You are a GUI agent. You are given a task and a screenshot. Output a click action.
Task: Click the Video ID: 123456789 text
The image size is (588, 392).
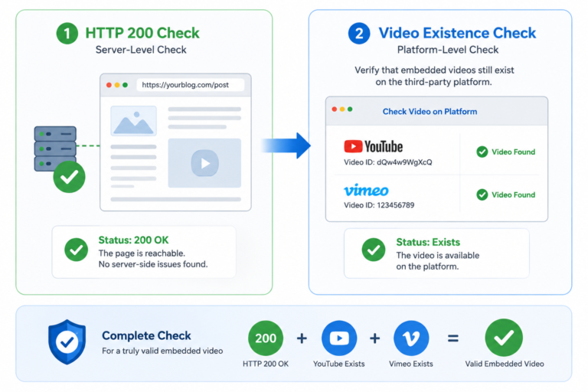[x=379, y=205]
